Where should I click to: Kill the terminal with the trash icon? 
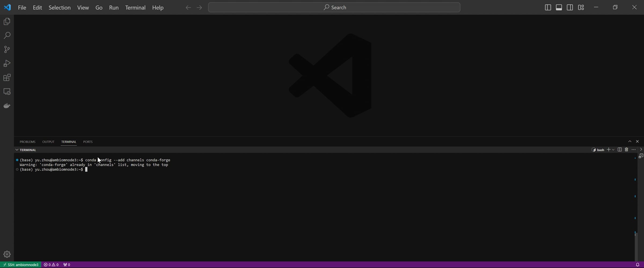point(627,150)
